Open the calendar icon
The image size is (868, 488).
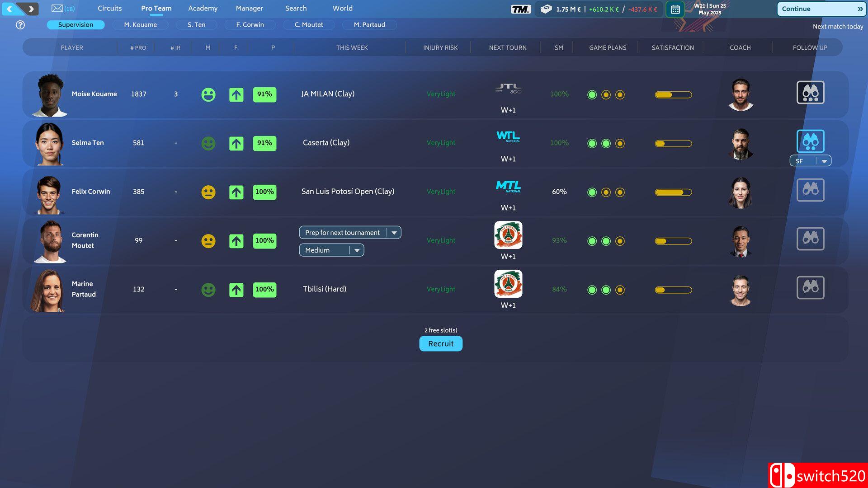(675, 9)
